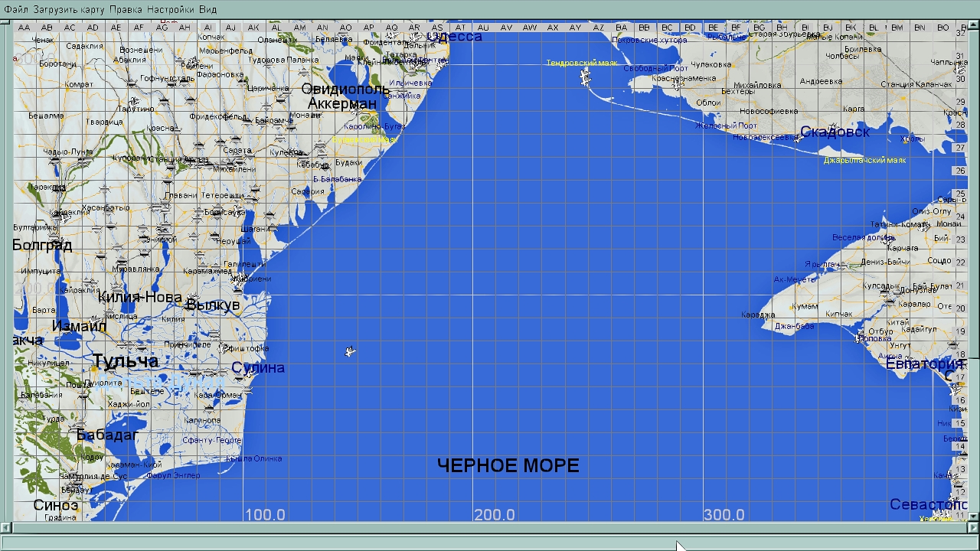Image resolution: width=980 pixels, height=551 pixels.
Task: Click the Б-Балабанка label
Action: [337, 179]
